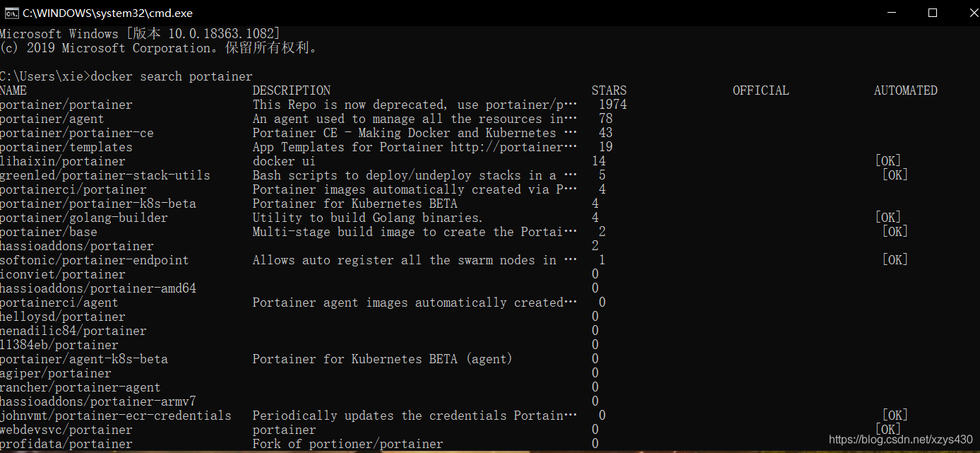Click 'Periodically updates the credentials' description

pyautogui.click(x=415, y=416)
